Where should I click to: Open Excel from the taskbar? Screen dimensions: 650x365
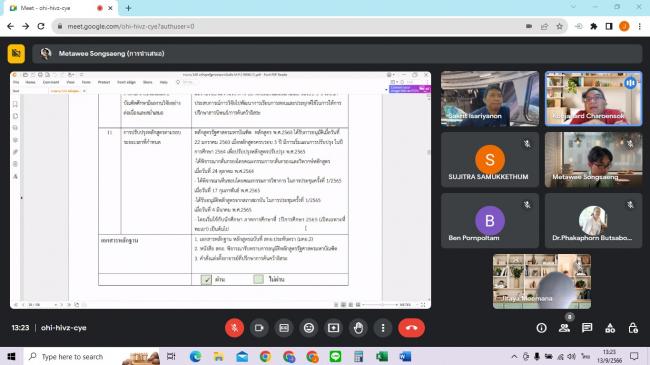(382, 356)
